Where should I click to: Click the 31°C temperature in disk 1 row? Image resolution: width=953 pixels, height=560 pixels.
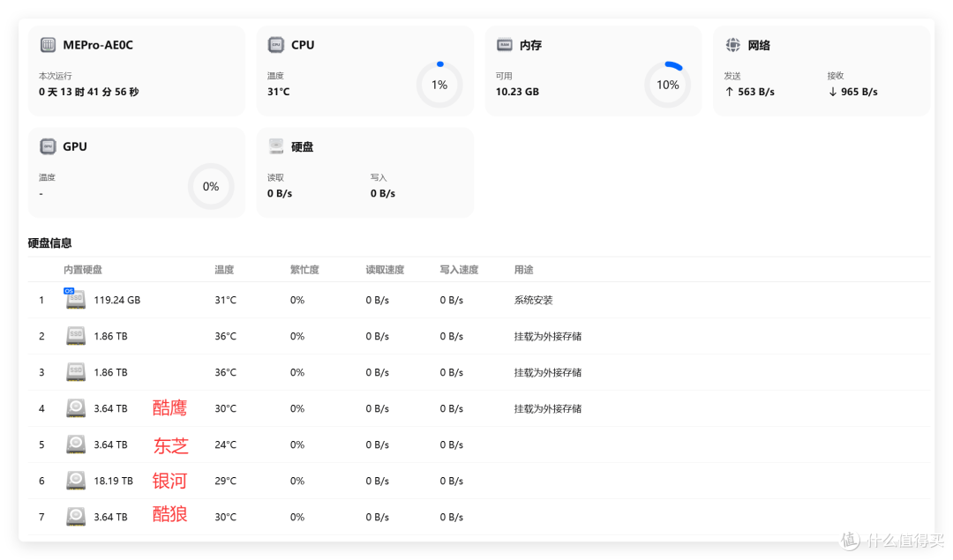coord(226,300)
